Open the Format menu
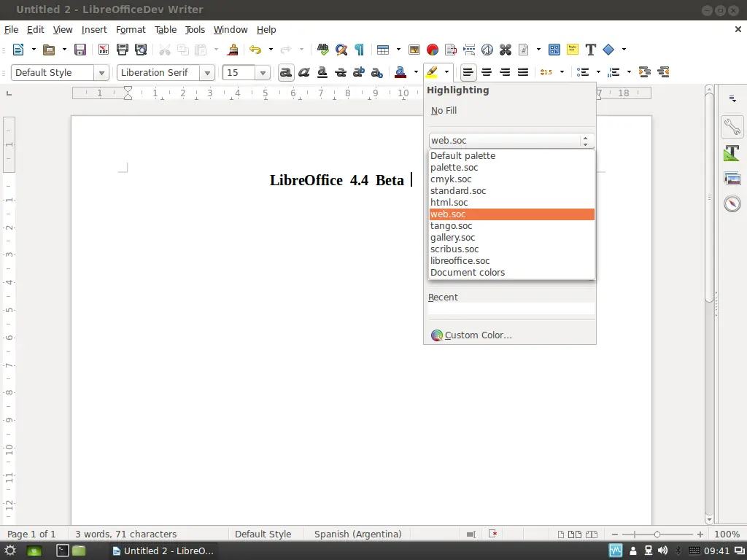 tap(131, 29)
